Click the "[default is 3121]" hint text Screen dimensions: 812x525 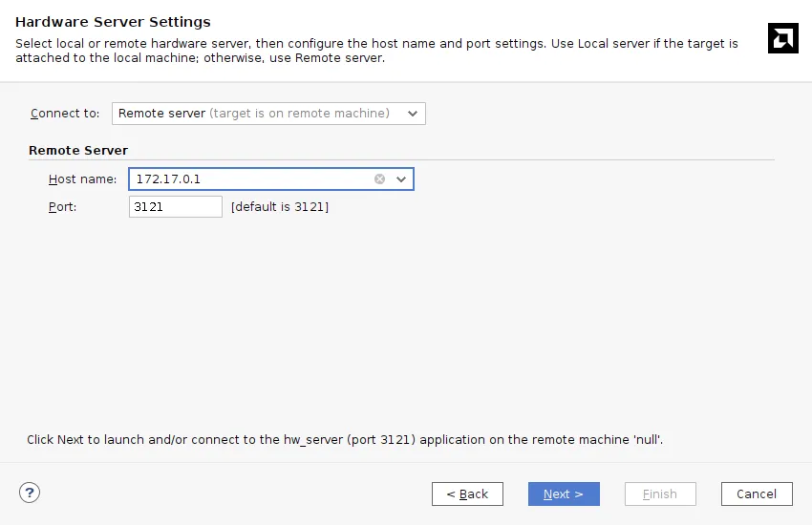(x=280, y=206)
